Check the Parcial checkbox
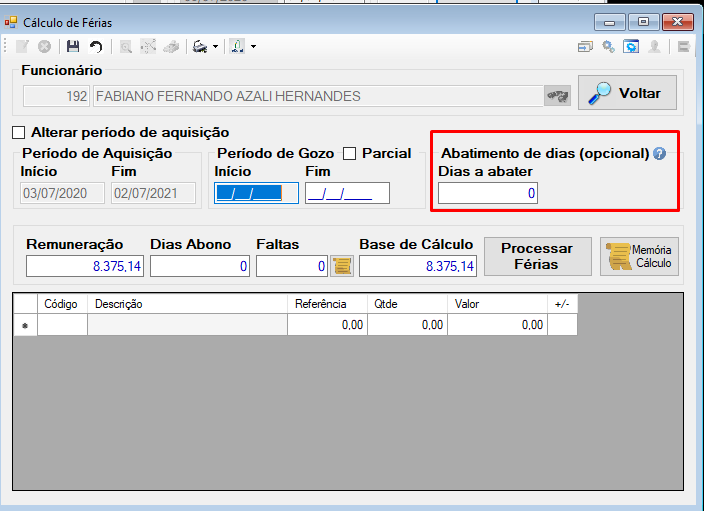704x511 pixels. pos(349,154)
